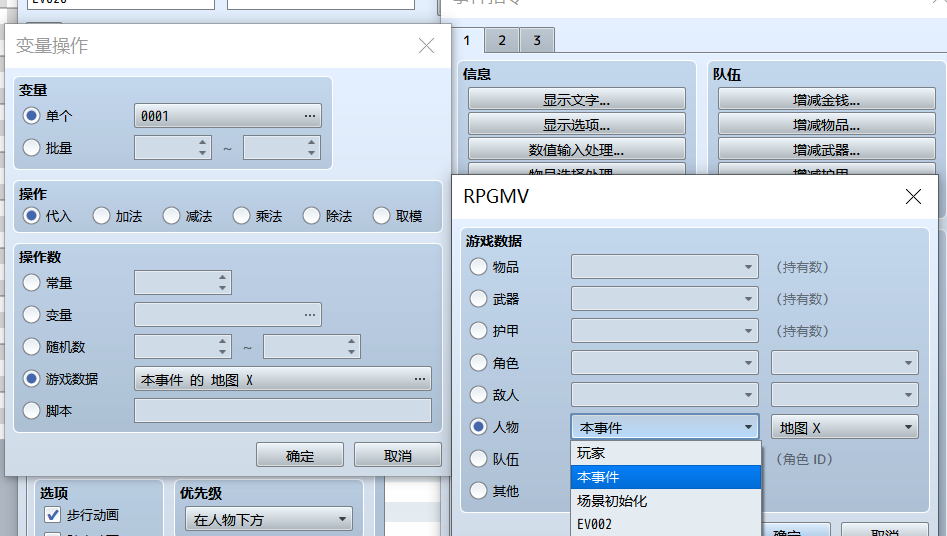
Task: Choose the 减法 operation radio button
Action: point(172,216)
